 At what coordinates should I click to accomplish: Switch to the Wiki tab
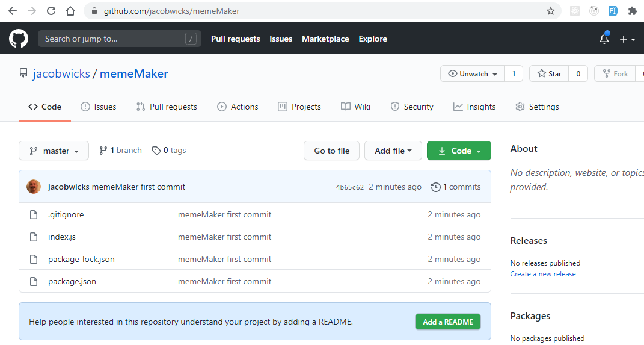(x=356, y=107)
